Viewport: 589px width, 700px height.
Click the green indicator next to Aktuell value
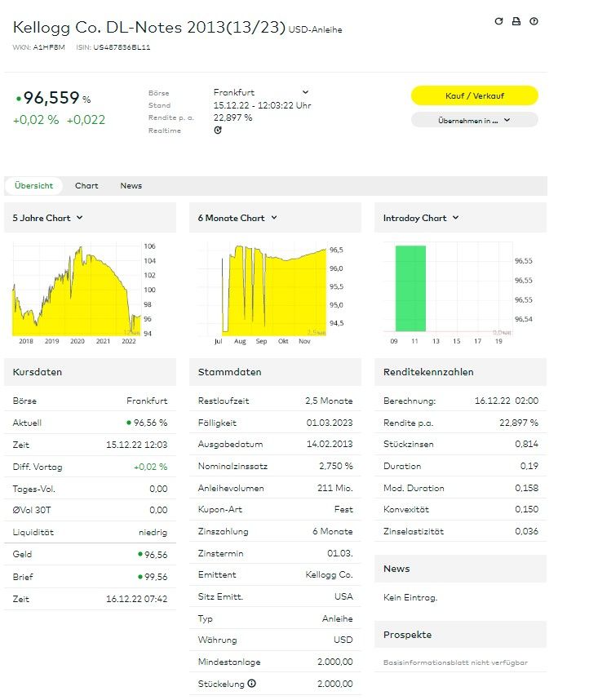128,423
